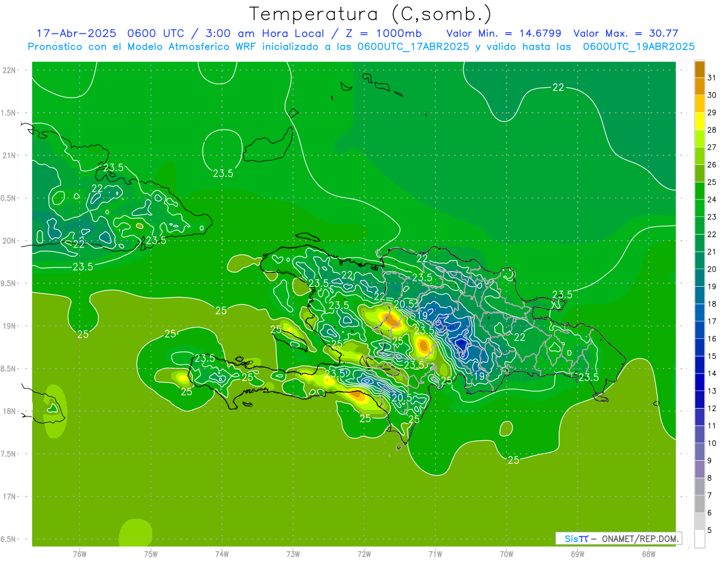Click the '74W' longitude axis label
Image resolution: width=728 pixels, height=562 pixels.
pos(221,554)
